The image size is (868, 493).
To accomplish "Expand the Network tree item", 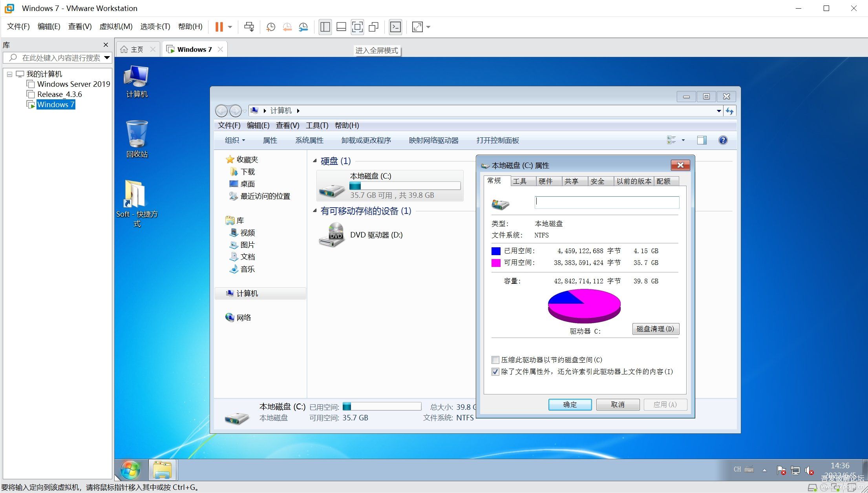I will coord(223,316).
